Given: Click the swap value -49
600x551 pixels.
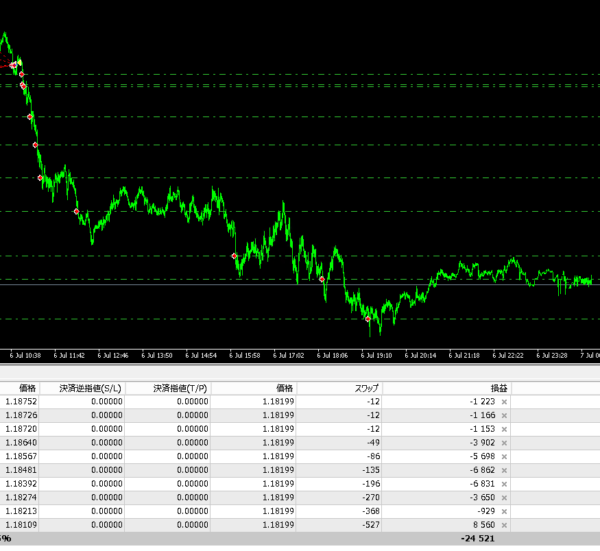Looking at the screenshot, I should coord(371,443).
